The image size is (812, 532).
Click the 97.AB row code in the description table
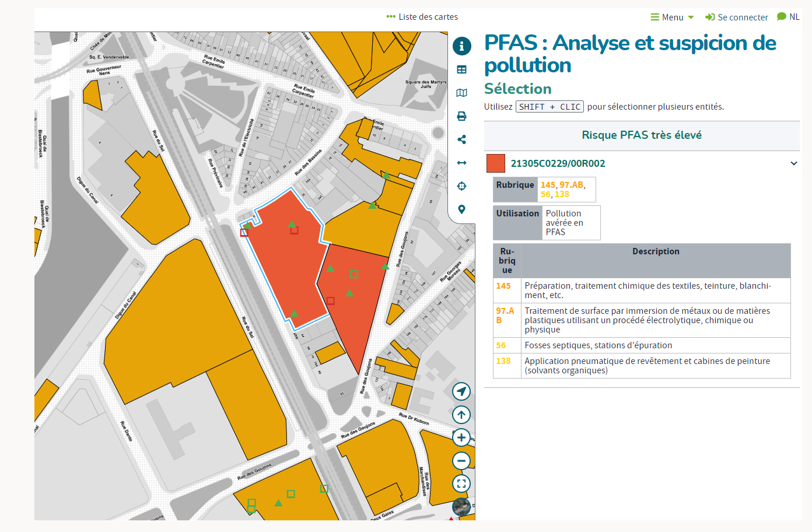coord(505,316)
